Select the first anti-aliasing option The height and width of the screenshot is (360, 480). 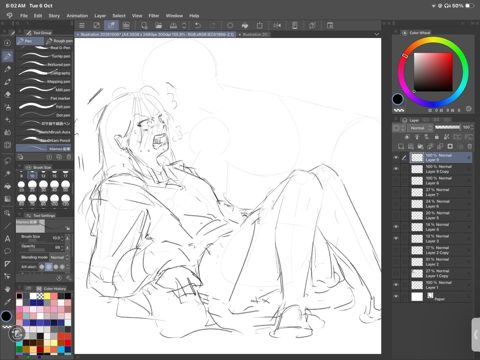pyautogui.click(x=42, y=267)
